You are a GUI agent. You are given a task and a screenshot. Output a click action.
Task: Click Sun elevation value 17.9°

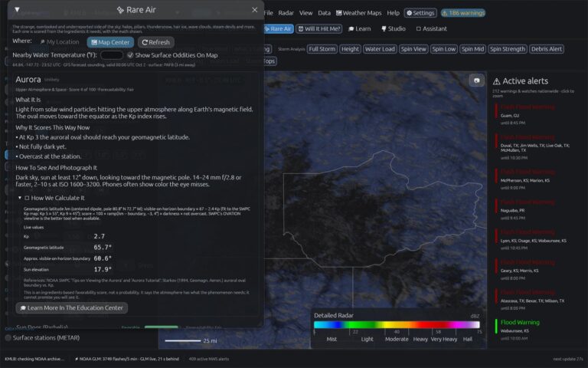click(103, 269)
